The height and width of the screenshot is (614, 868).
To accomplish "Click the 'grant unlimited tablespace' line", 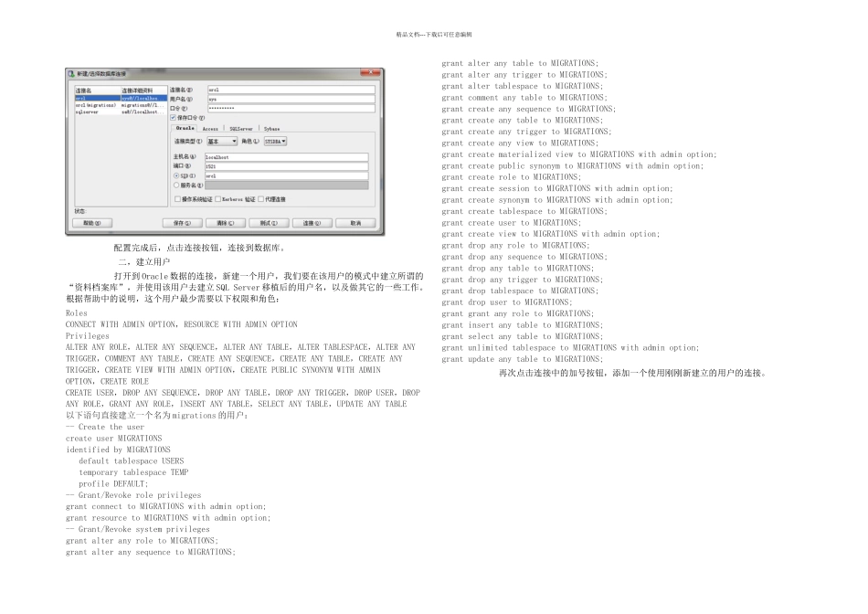I will tap(570, 348).
